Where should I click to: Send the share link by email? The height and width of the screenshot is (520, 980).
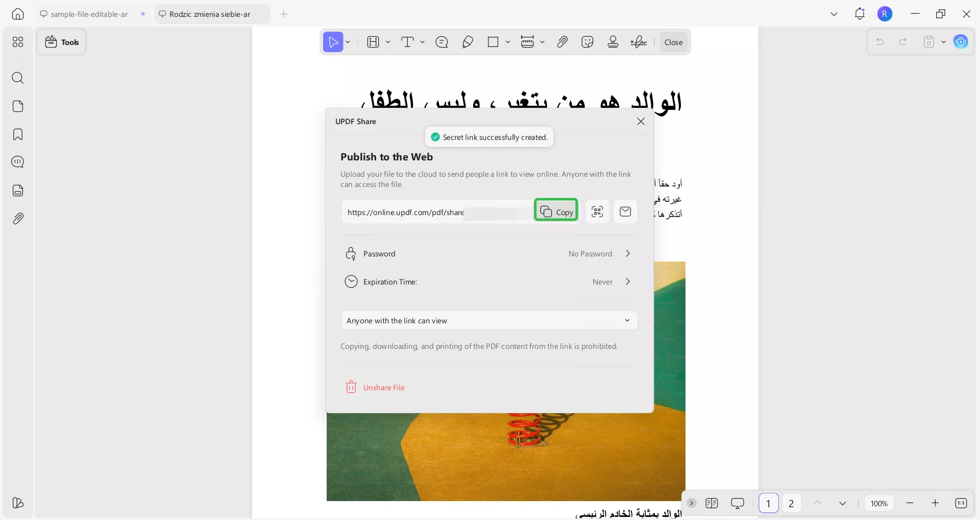pos(625,211)
